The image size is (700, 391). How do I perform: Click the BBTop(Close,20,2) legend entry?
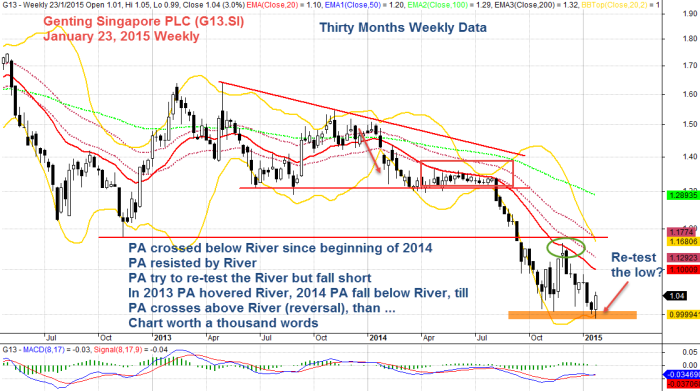coord(621,5)
